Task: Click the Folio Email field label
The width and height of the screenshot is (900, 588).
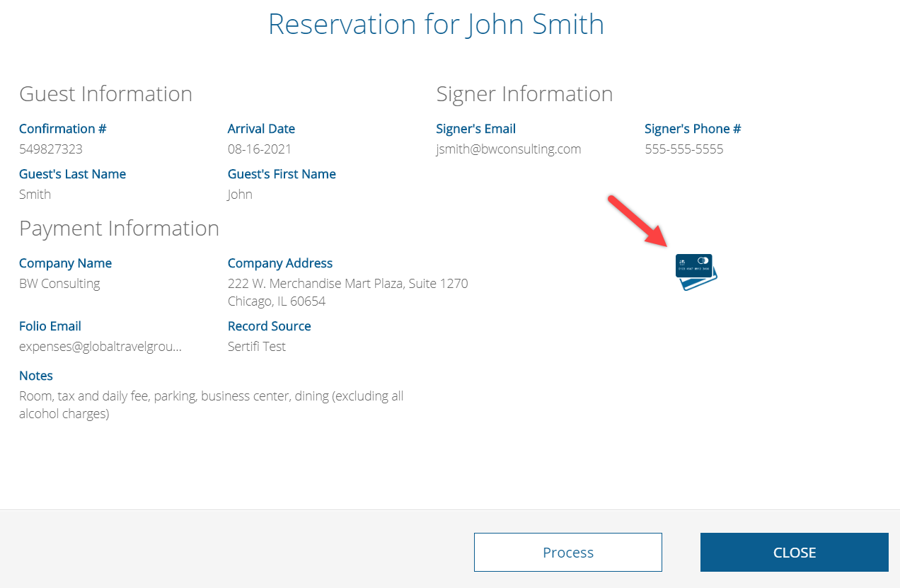Action: (x=50, y=326)
